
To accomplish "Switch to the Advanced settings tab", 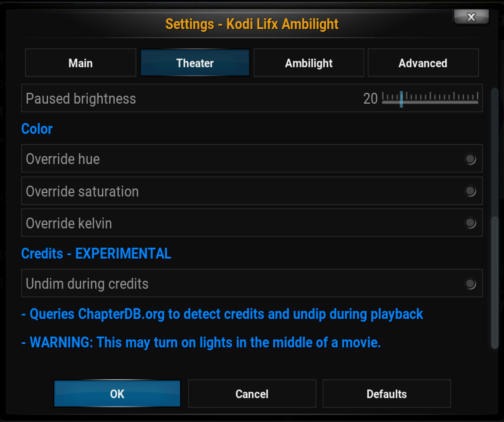I will click(423, 63).
